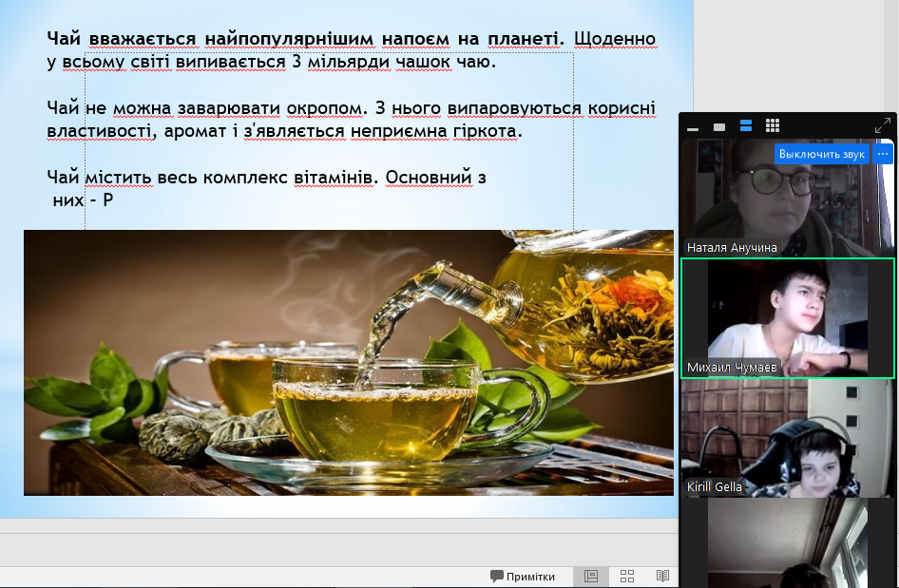
Task: Open more options for Наталя Анучина video
Action: [883, 154]
